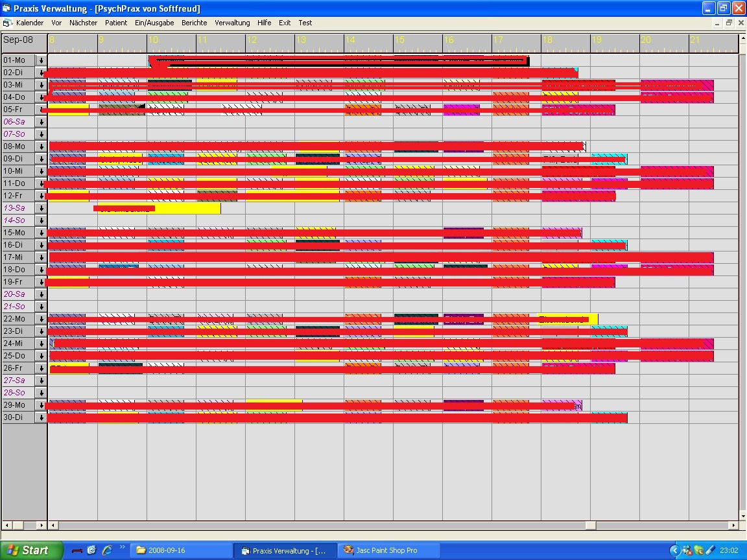Click the down arrow for 03-Mi
The image size is (747, 560).
(41, 86)
